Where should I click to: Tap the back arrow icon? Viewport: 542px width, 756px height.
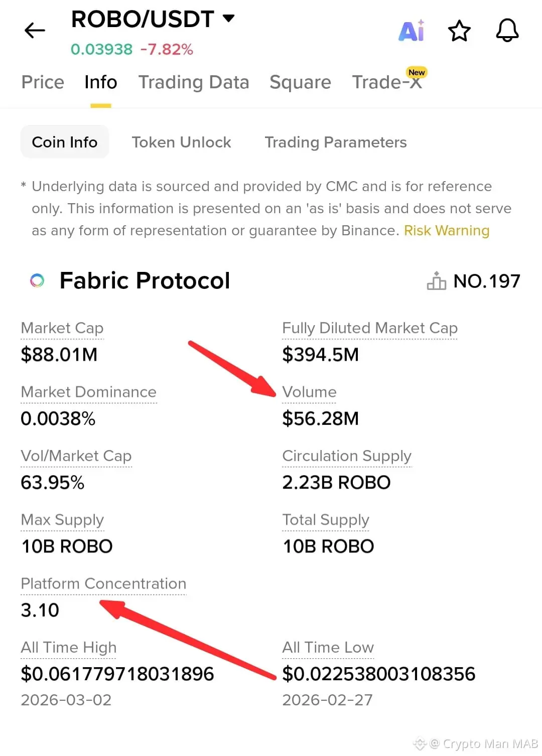point(35,31)
